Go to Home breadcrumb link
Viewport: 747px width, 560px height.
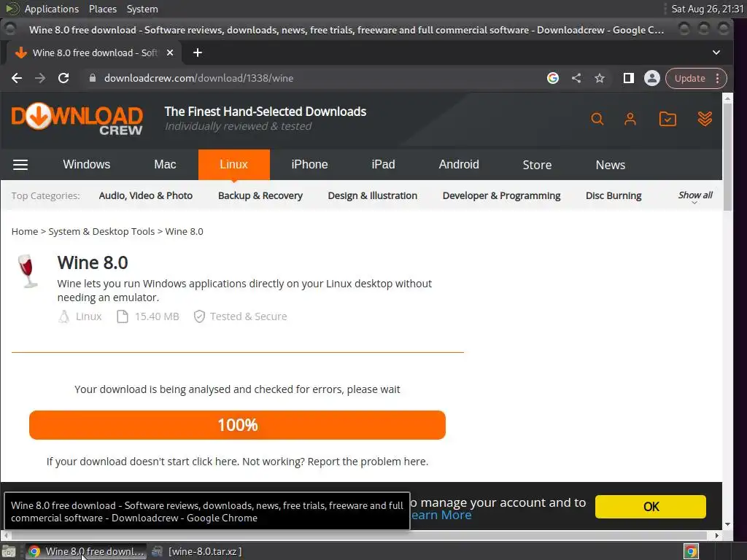tap(25, 231)
